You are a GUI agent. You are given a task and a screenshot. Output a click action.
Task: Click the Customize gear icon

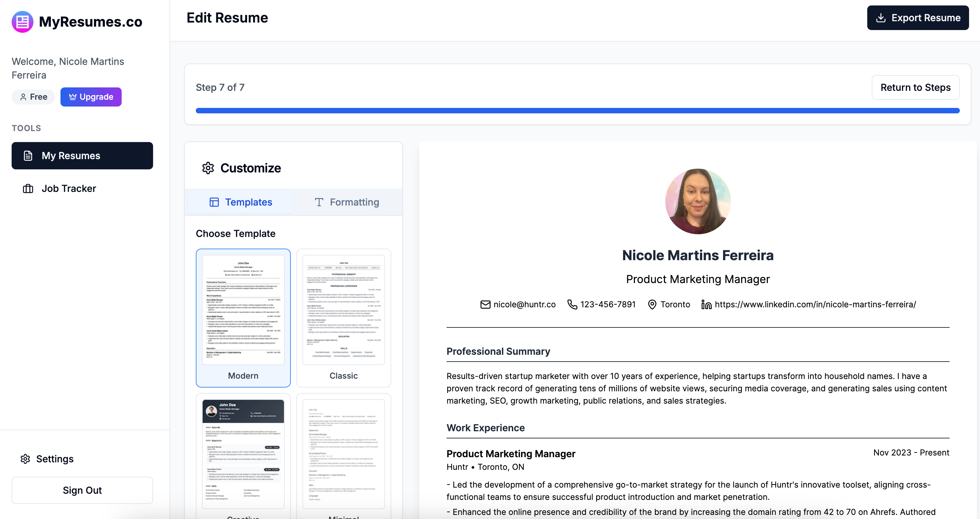208,168
